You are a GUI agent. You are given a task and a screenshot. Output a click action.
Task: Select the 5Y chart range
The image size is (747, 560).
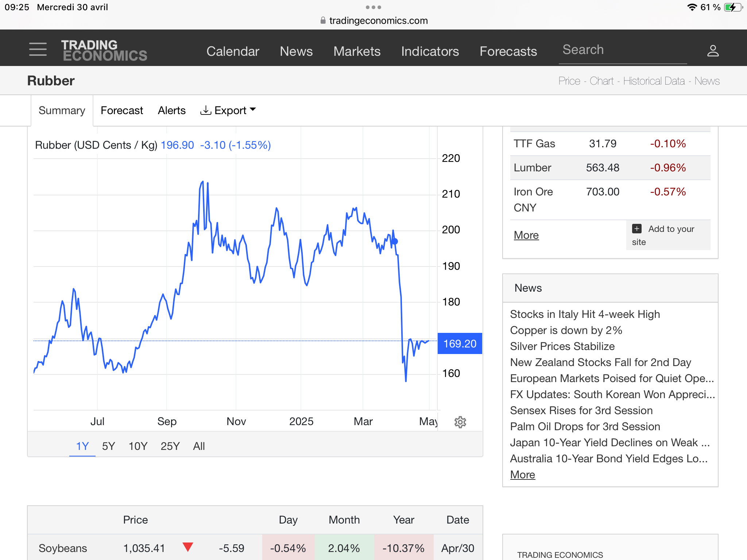coord(108,446)
